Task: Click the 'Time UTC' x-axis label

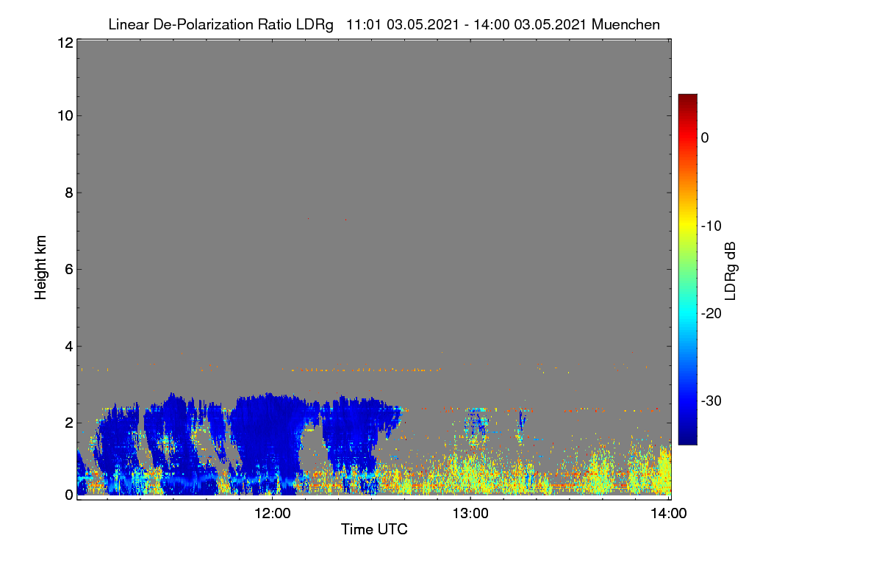Action: pos(374,529)
